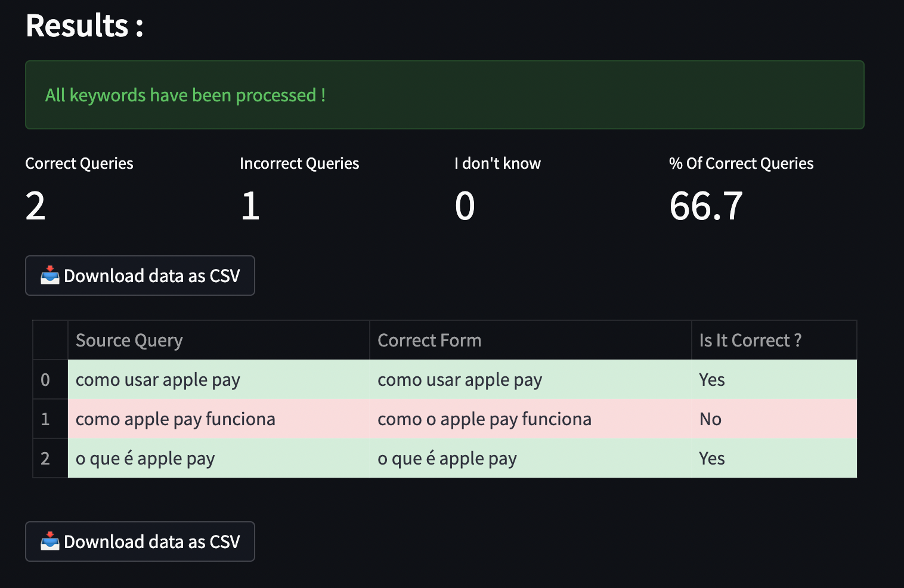Click the inbox tray icon on the upper download button
The image size is (904, 588).
click(50, 275)
